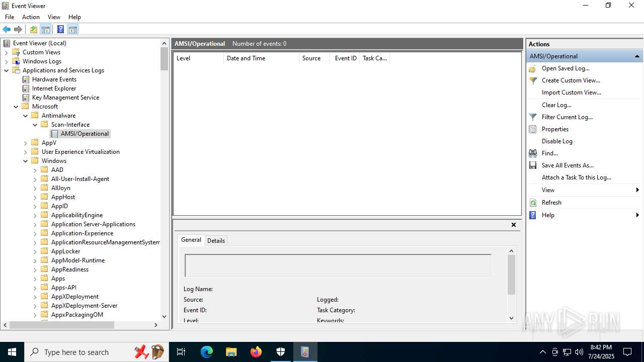The width and height of the screenshot is (644, 362).
Task: Collapse the Antimalware folder node
Action: pyautogui.click(x=26, y=116)
